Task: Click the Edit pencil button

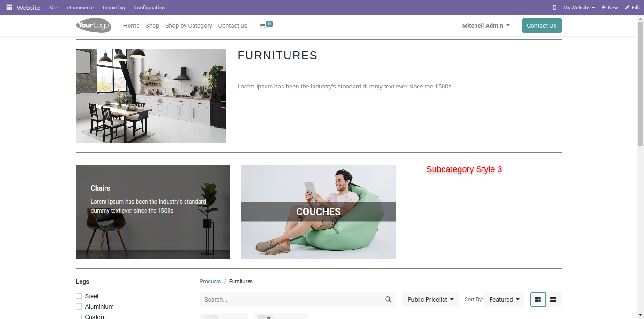Action: [x=633, y=8]
